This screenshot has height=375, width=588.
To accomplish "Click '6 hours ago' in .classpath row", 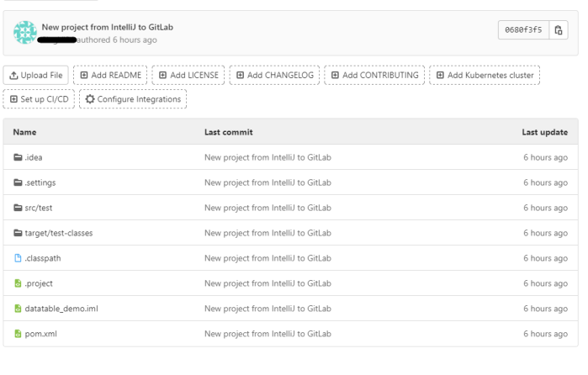I will pos(546,258).
